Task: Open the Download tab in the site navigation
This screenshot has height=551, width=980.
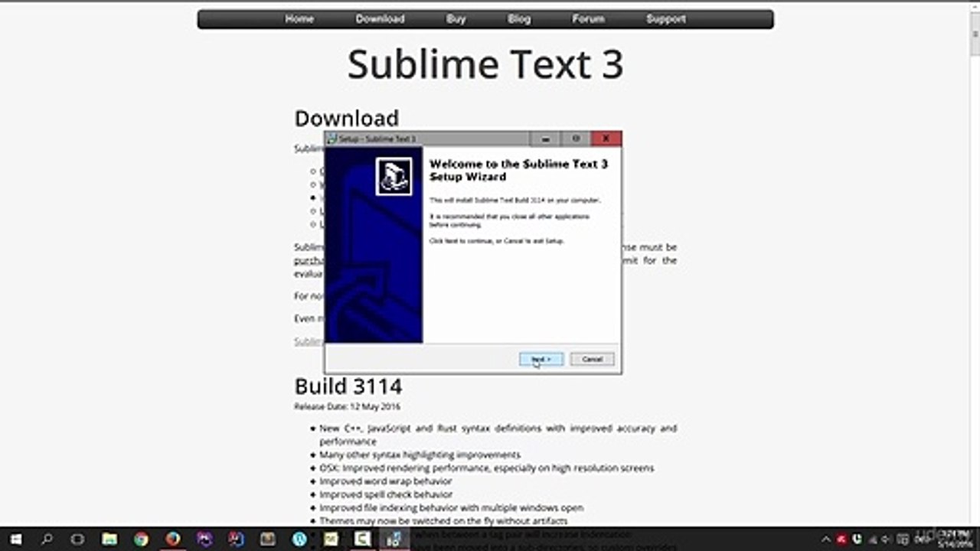Action: 380,19
